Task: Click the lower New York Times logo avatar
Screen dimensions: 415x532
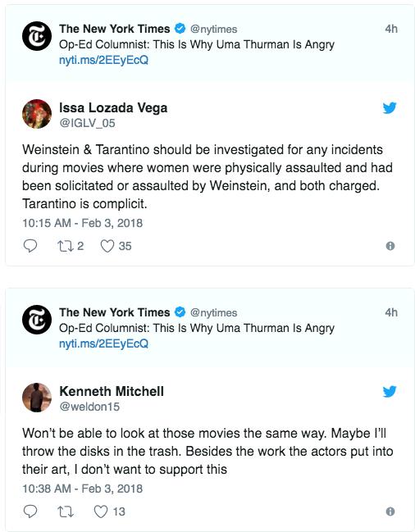Action: [37, 320]
